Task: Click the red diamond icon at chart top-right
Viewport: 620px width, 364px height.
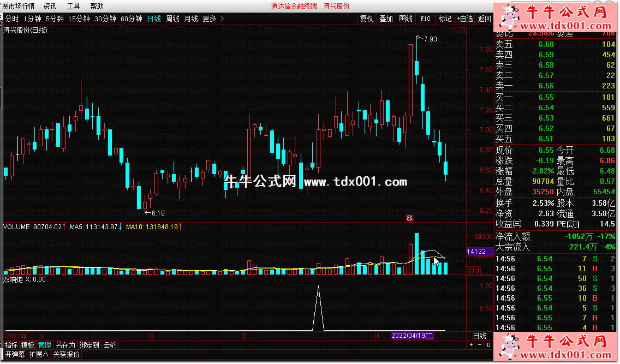Action: [454, 31]
